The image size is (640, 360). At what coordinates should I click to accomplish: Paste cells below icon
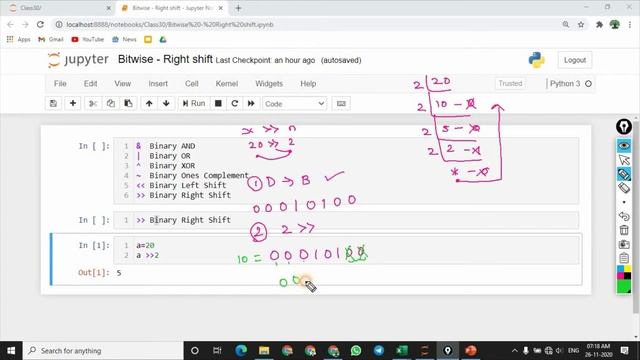(x=128, y=104)
